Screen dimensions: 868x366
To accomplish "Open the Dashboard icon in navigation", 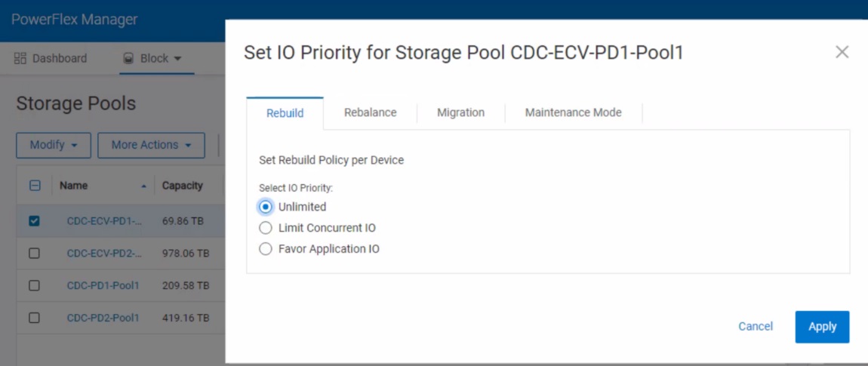I will [20, 59].
